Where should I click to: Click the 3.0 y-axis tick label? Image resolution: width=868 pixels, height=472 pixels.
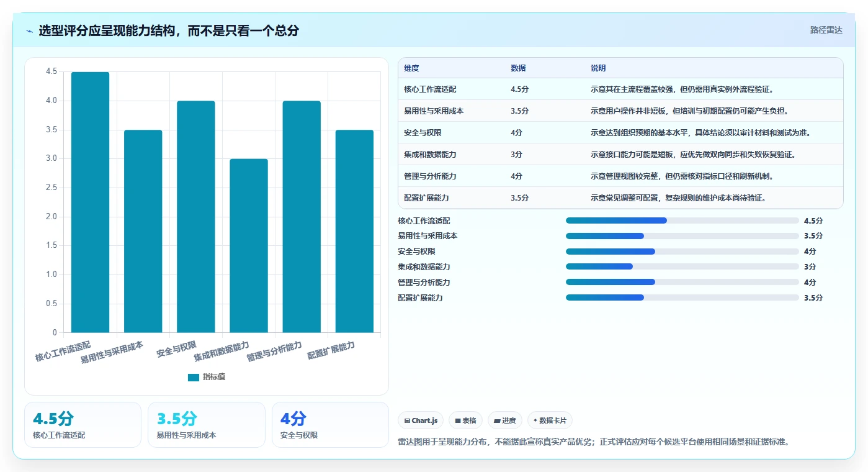51,158
